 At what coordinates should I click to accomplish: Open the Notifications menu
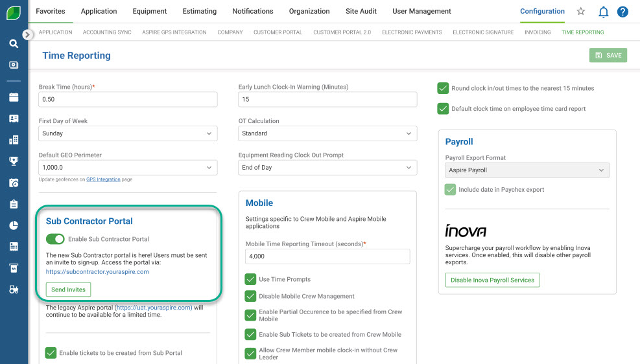click(x=253, y=12)
